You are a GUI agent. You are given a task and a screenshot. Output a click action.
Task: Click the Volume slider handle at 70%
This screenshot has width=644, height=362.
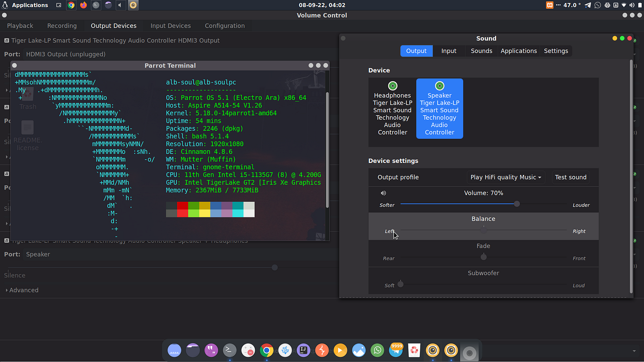516,204
